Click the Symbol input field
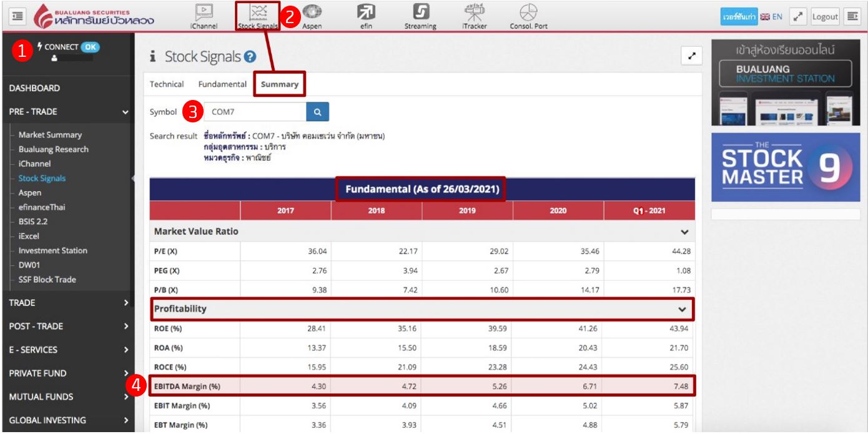This screenshot has height=434, width=868. [255, 112]
